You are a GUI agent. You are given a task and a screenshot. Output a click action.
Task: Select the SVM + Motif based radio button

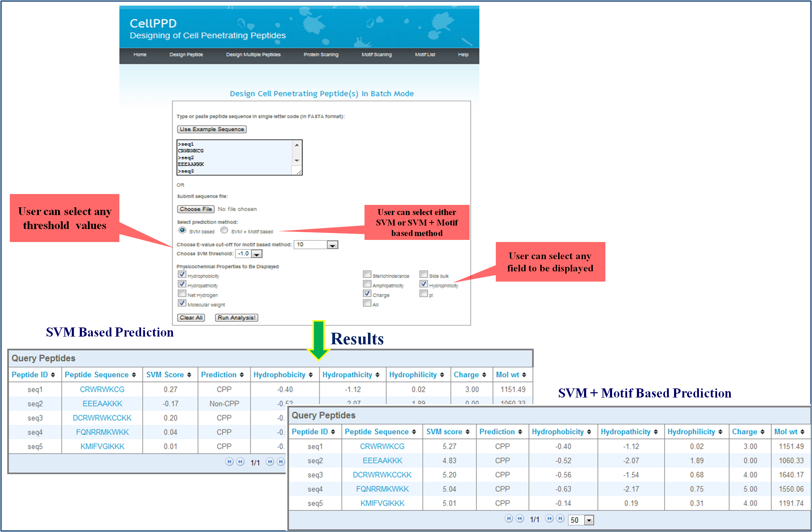(x=224, y=230)
